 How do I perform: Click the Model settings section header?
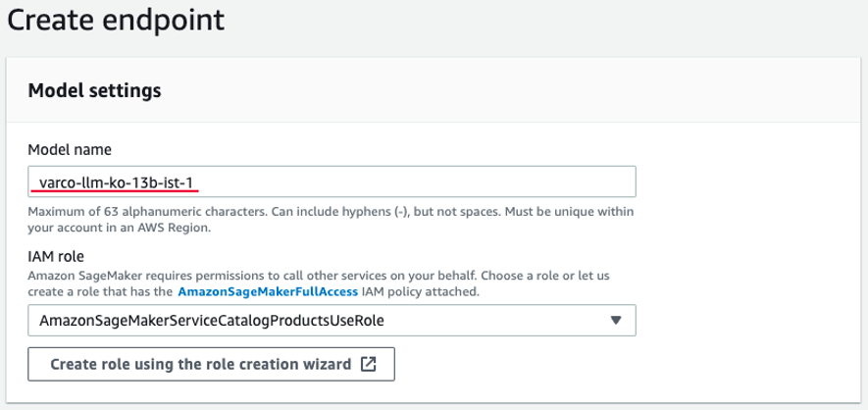click(x=94, y=91)
